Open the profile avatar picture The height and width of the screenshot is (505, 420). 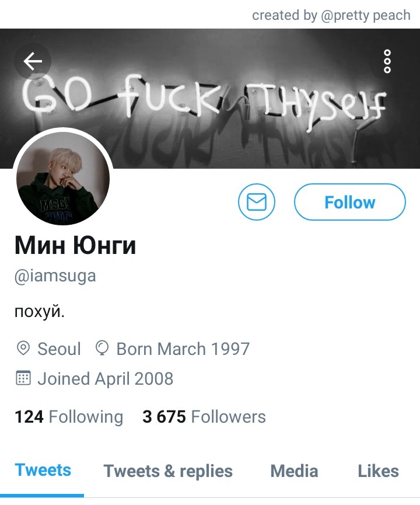click(x=63, y=178)
